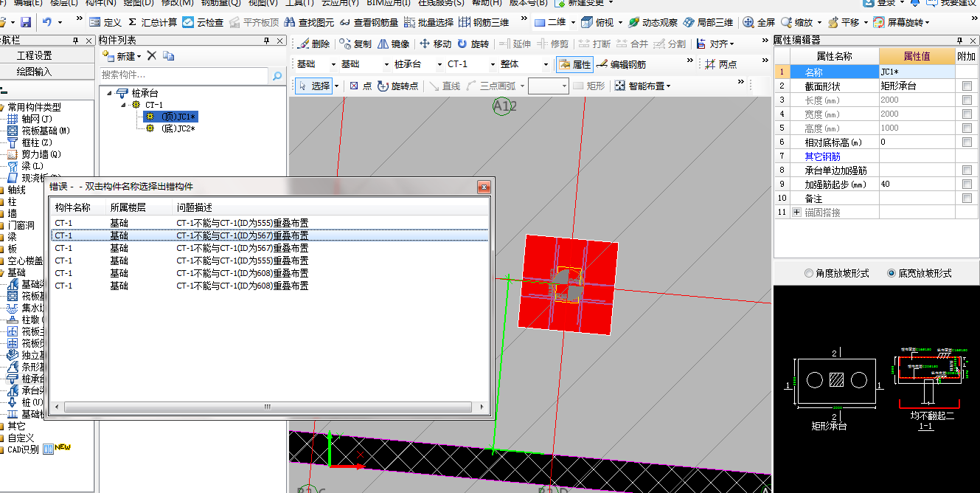Image resolution: width=980 pixels, height=493 pixels.
Task: Run 汇总计算 summary calculation
Action: 153,23
